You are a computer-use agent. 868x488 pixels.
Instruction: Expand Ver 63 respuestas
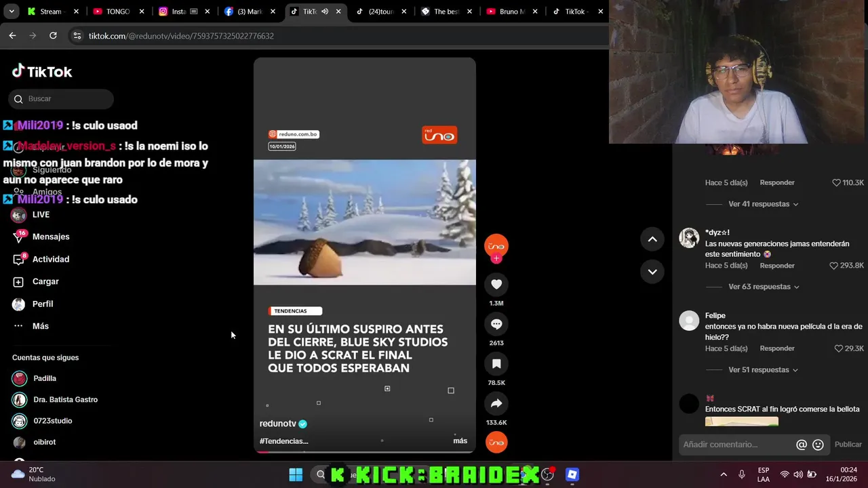(x=763, y=287)
